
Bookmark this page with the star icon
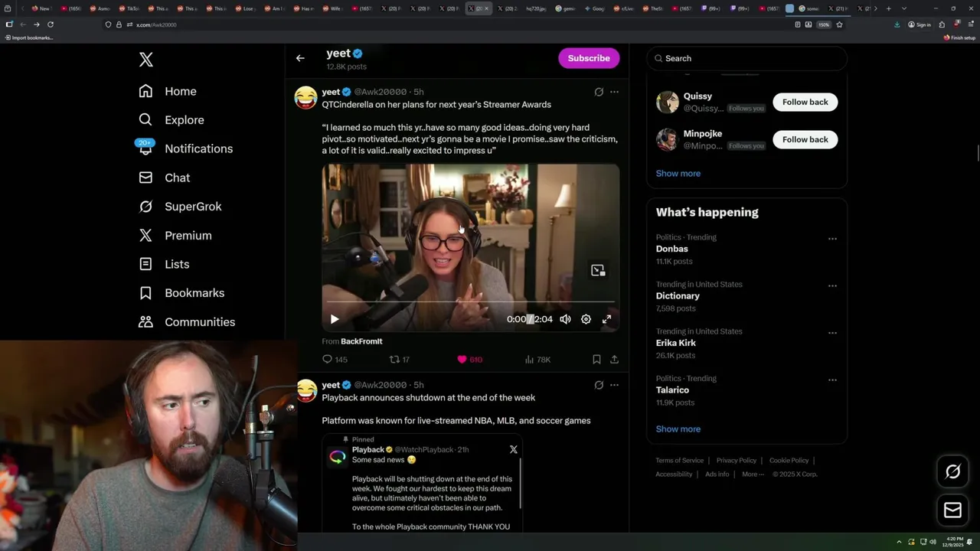click(x=839, y=24)
